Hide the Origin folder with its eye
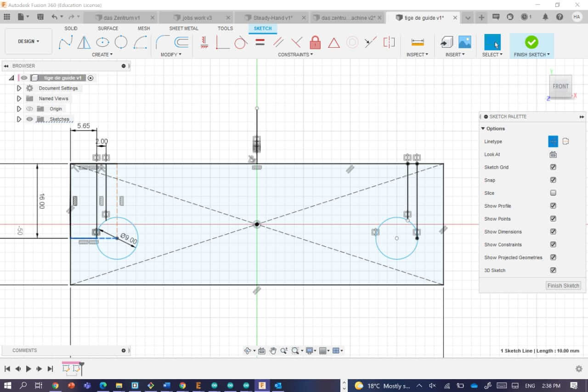The image size is (588, 392). click(30, 109)
